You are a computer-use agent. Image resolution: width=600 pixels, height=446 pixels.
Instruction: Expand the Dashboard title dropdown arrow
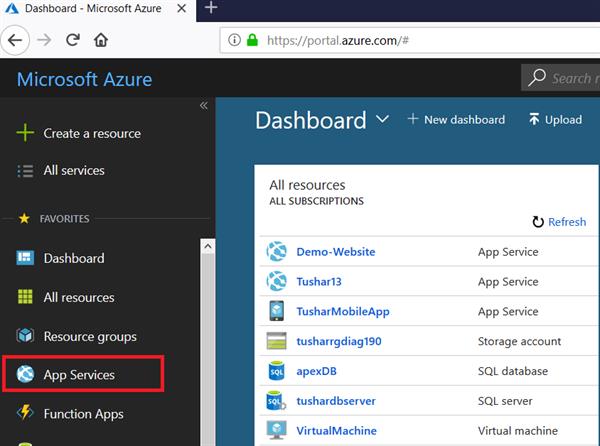(x=382, y=120)
